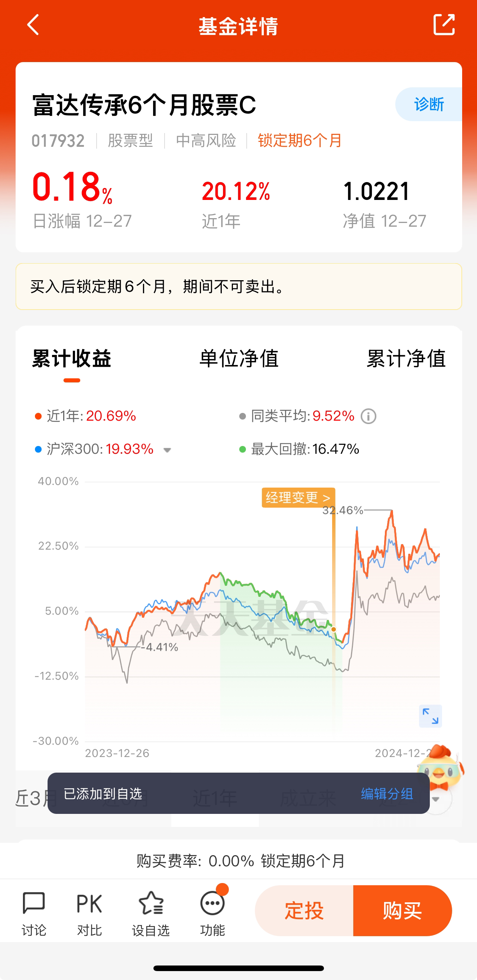
Task: Click the info icon beside 同类平均
Action: (x=368, y=416)
